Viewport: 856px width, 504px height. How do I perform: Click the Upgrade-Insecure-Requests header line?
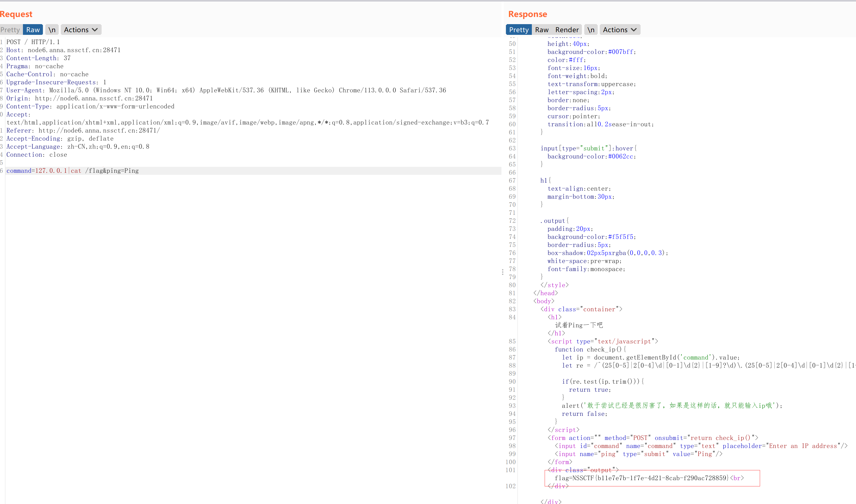tap(56, 83)
